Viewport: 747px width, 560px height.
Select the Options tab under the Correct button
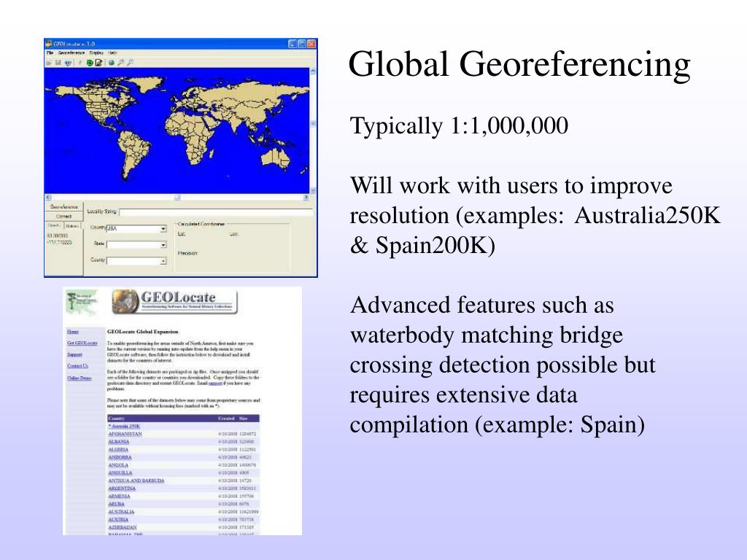(72, 226)
